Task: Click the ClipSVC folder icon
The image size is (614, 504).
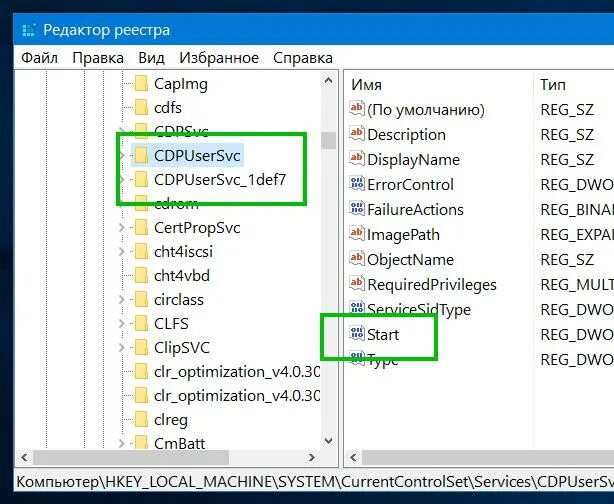Action: coord(141,347)
